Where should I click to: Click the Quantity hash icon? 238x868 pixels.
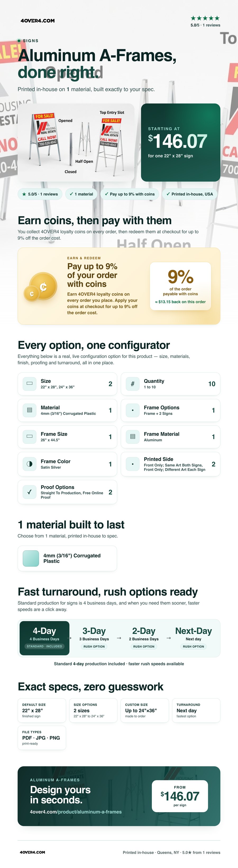(x=133, y=384)
